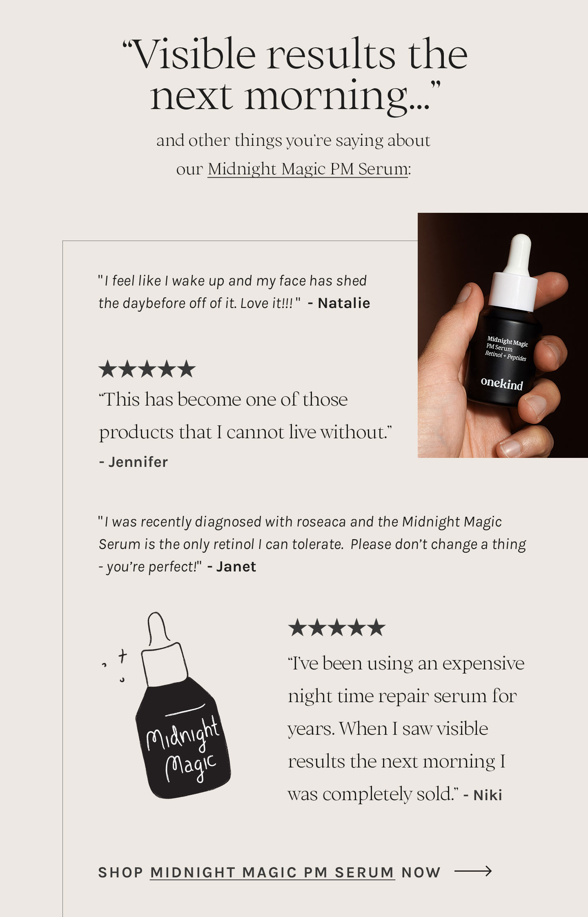Screen dimensions: 588x917
Task: Click the bottle label reading Retinol + Peptides
Action: click(x=506, y=356)
